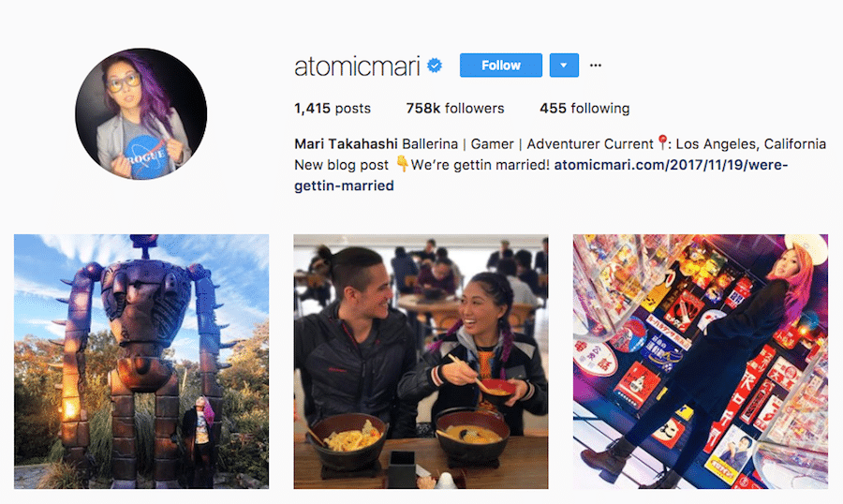The width and height of the screenshot is (843, 504).
Task: Click the pointing-down hand emoji
Action: [x=402, y=164]
